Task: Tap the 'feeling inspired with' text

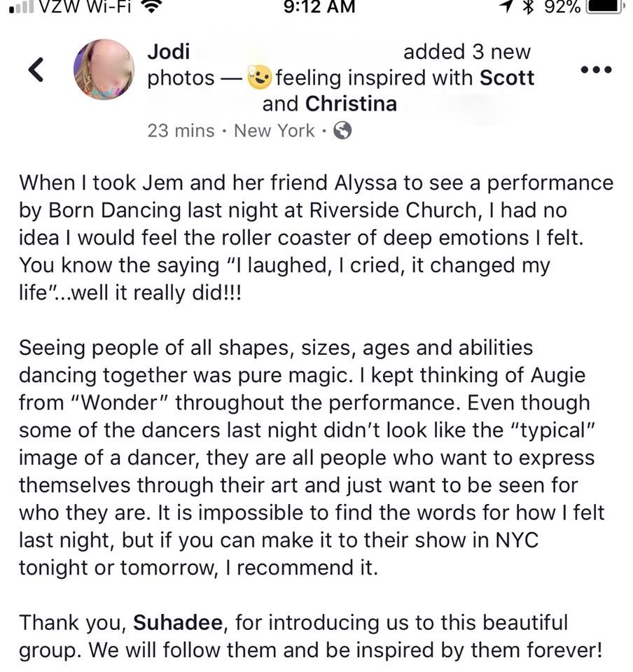Action: point(374,78)
